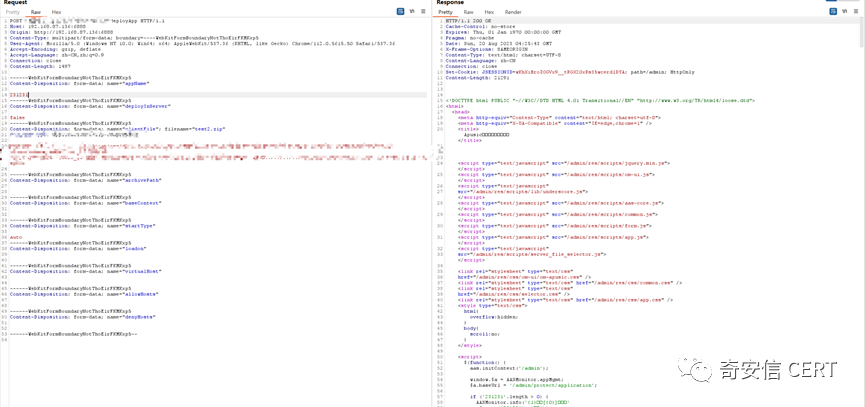The height and width of the screenshot is (407, 865).
Task: Open the Hex tab in the Request pane
Action: coord(56,12)
